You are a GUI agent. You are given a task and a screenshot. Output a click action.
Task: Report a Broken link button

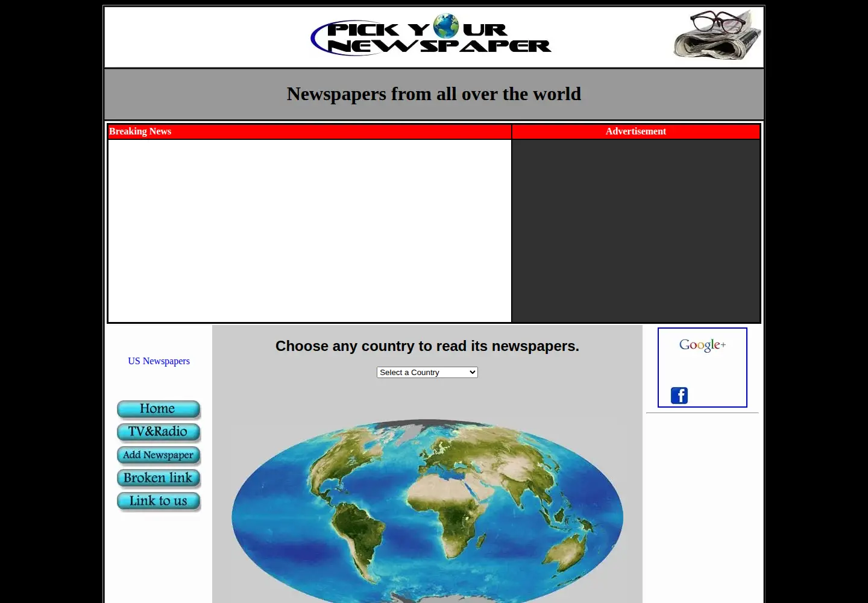click(159, 478)
